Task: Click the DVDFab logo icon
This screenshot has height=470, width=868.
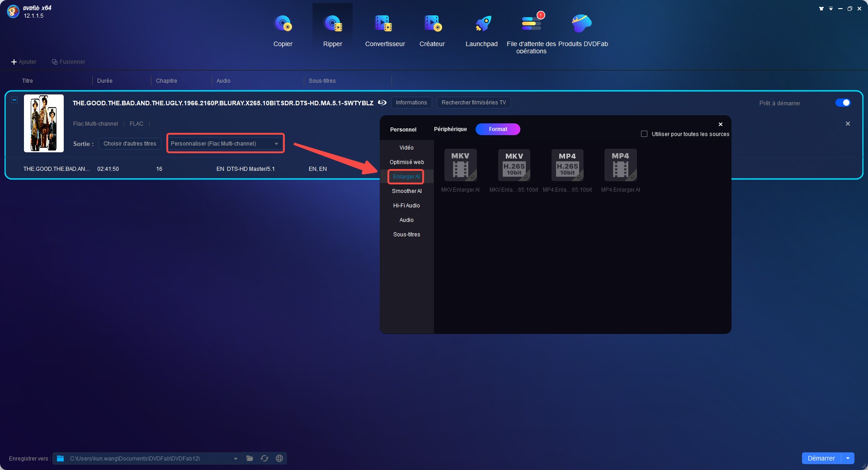Action: click(13, 11)
